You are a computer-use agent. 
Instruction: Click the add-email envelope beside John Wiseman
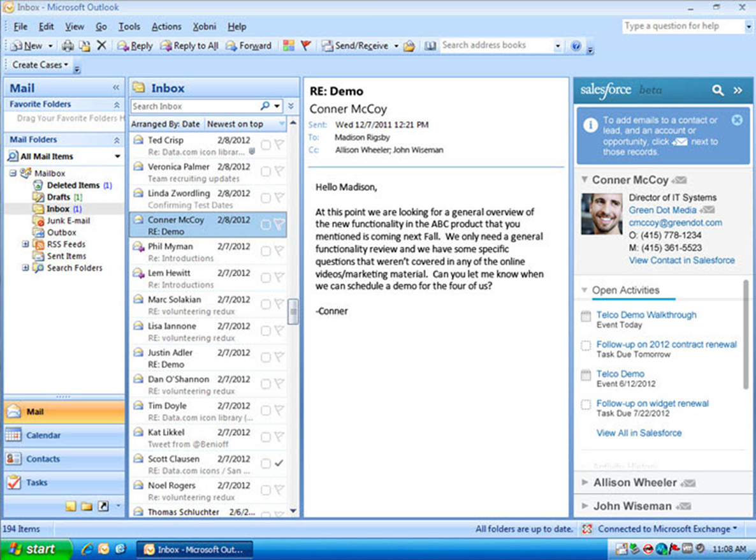[684, 506]
